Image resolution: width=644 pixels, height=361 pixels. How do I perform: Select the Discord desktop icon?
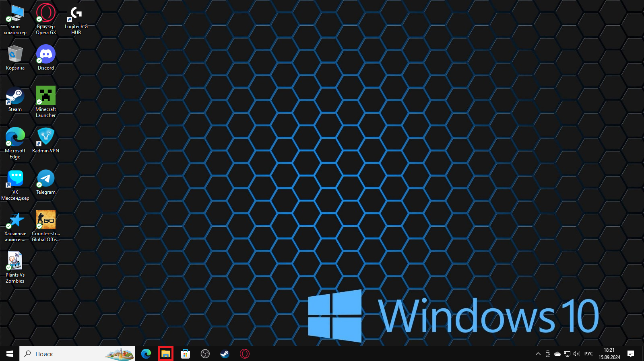coord(46,58)
